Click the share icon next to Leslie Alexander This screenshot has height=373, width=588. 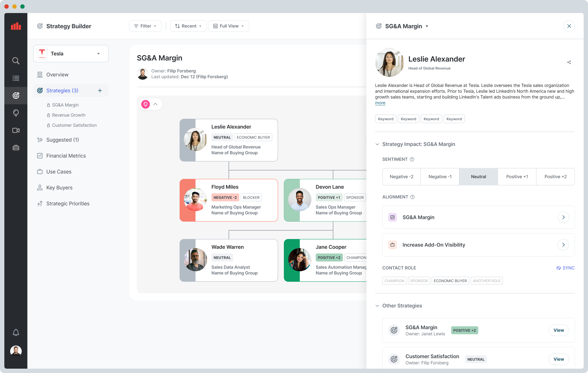(x=569, y=62)
